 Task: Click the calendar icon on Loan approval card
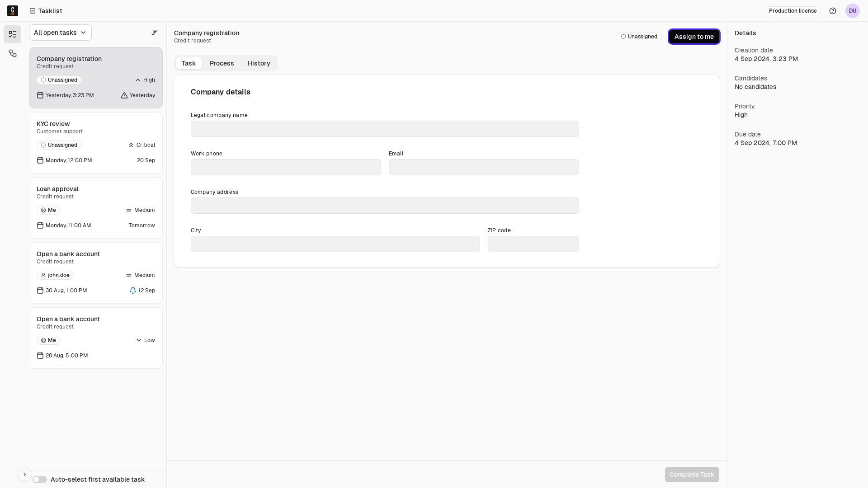(40, 225)
